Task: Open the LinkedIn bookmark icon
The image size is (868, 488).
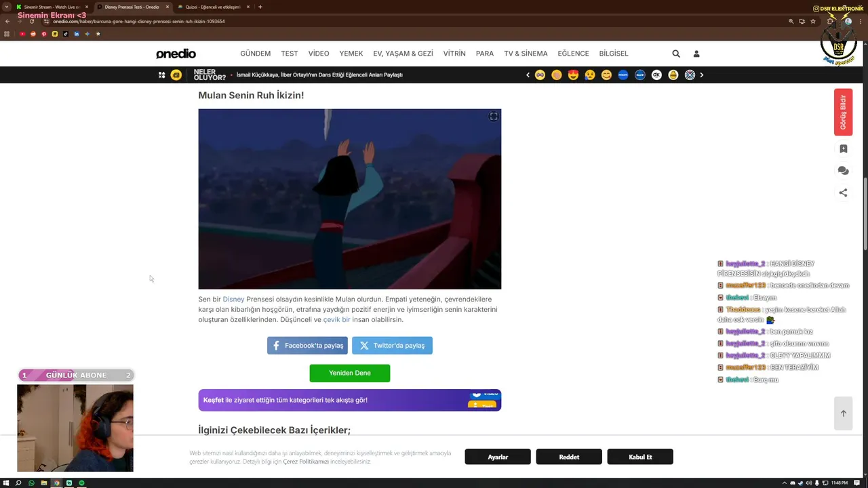Action: 77,34
